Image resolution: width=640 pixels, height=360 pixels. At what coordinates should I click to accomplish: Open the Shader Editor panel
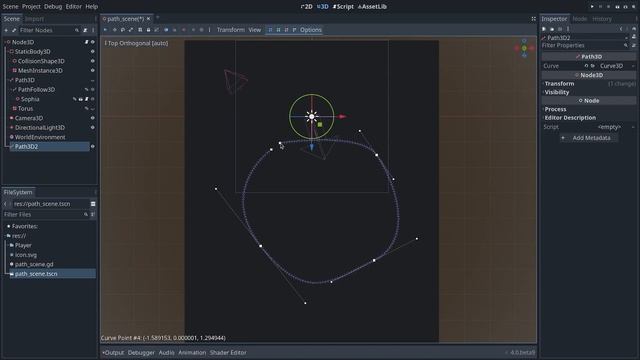(228, 353)
